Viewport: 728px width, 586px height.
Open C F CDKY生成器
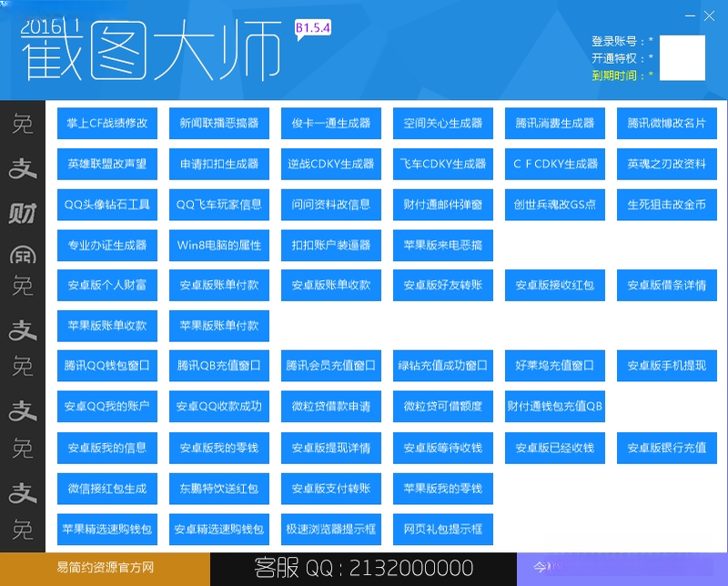pyautogui.click(x=555, y=164)
